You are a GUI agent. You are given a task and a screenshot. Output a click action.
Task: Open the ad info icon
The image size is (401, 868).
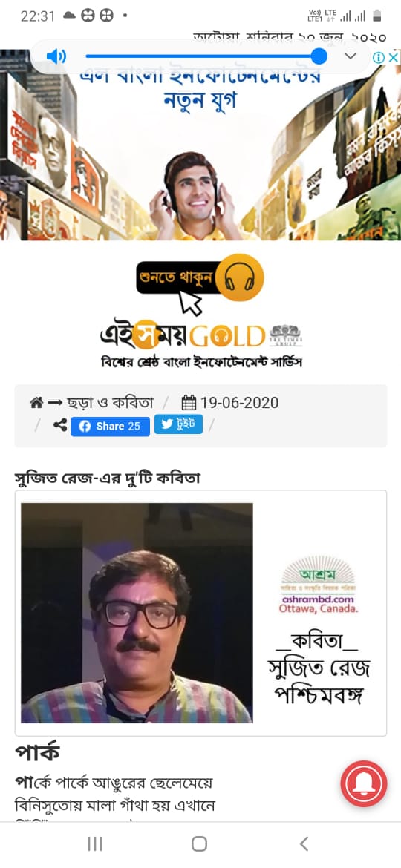(x=378, y=58)
